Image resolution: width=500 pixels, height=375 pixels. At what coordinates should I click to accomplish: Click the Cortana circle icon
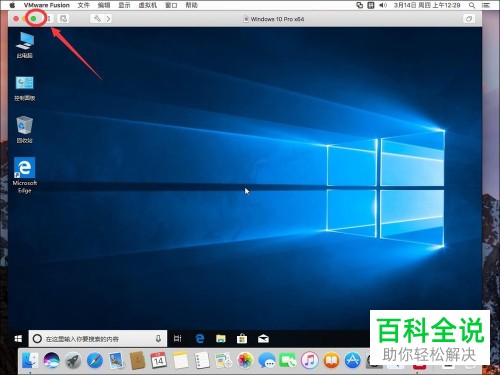click(37, 339)
